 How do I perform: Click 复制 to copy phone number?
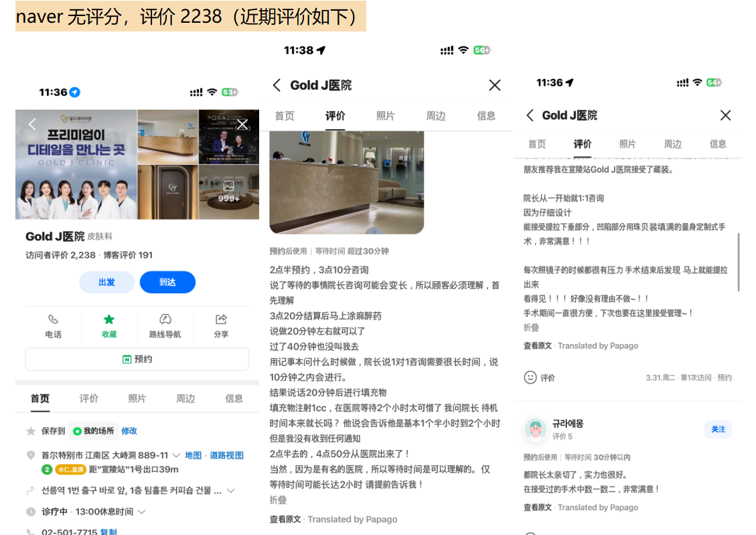coord(108,532)
